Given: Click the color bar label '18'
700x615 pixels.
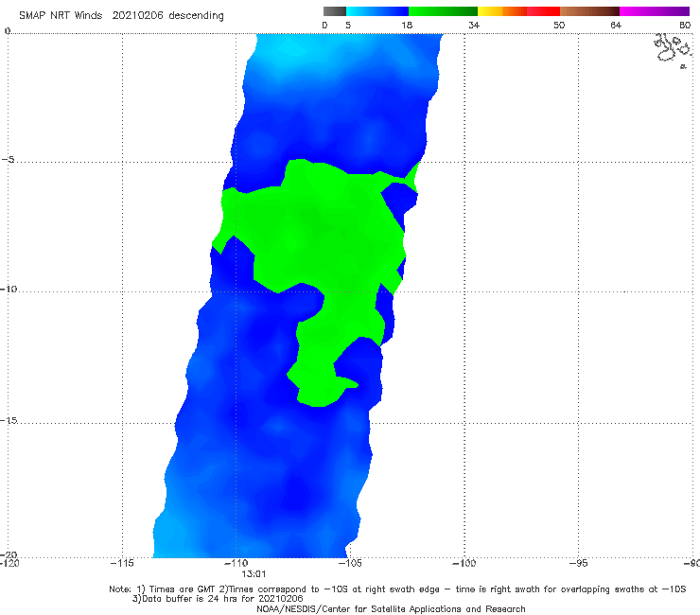Looking at the screenshot, I should (407, 26).
